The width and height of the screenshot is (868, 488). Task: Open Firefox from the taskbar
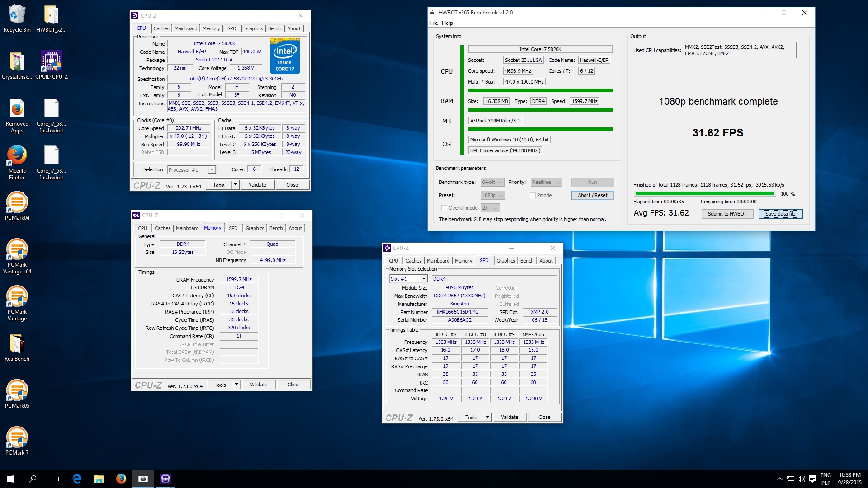coord(121,479)
